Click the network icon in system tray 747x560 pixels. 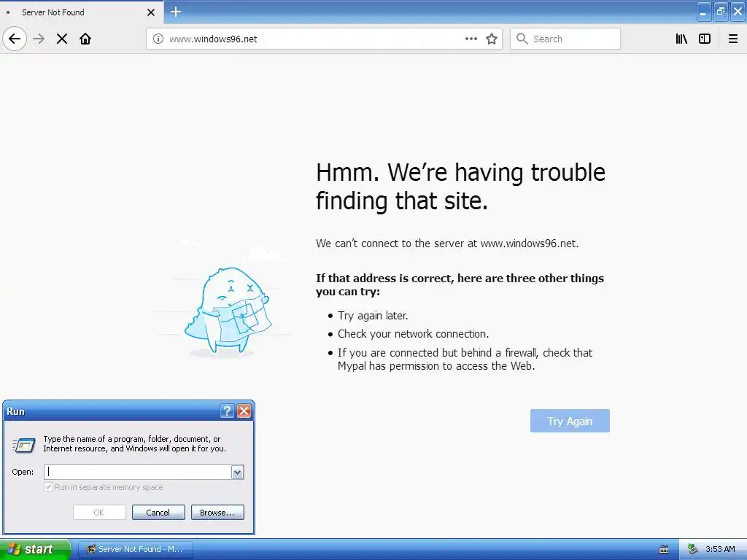(x=692, y=550)
